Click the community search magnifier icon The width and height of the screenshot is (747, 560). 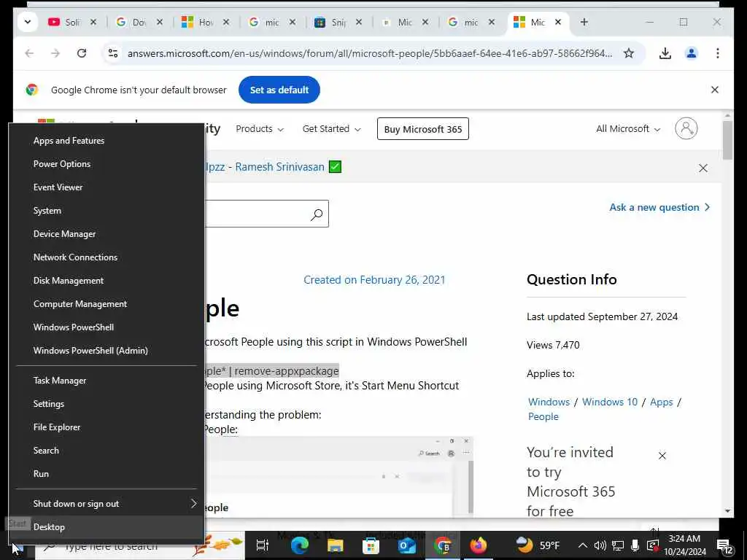tap(317, 215)
